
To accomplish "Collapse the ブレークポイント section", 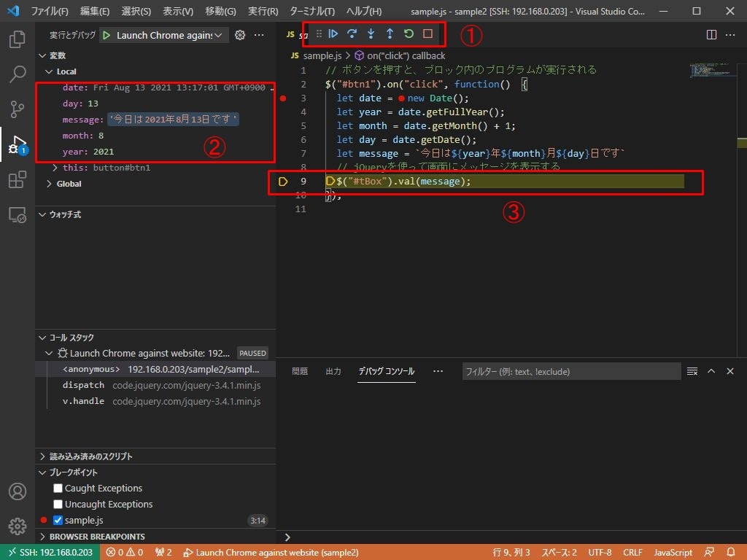I will click(42, 472).
